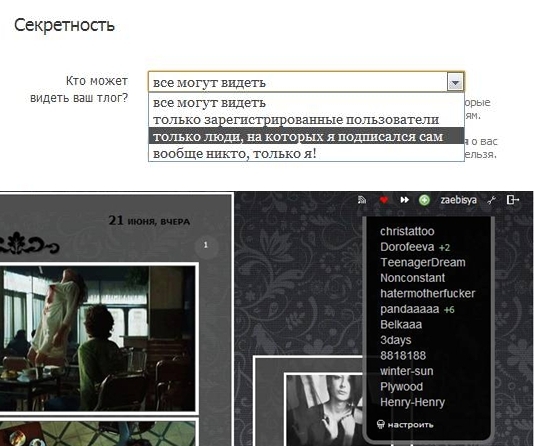The width and height of the screenshot is (534, 446).
Task: Pick "только люди, на которых я подписался сам"
Action: tap(306, 136)
